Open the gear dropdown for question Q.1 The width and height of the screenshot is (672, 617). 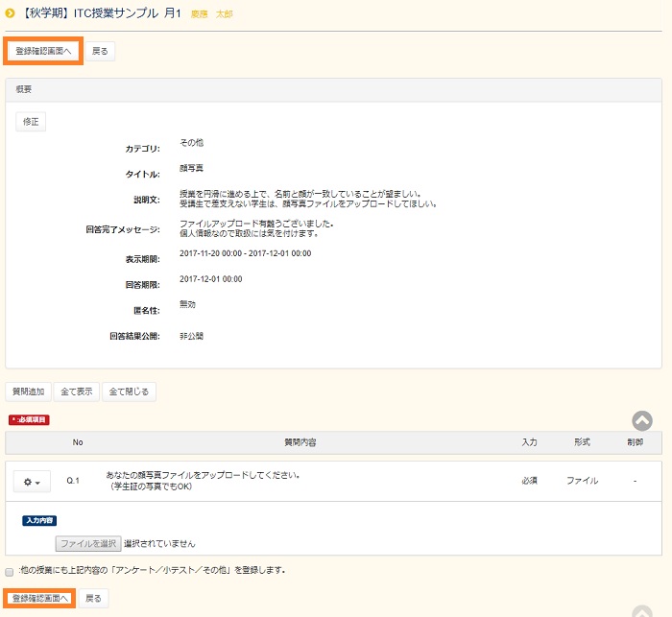click(x=32, y=481)
